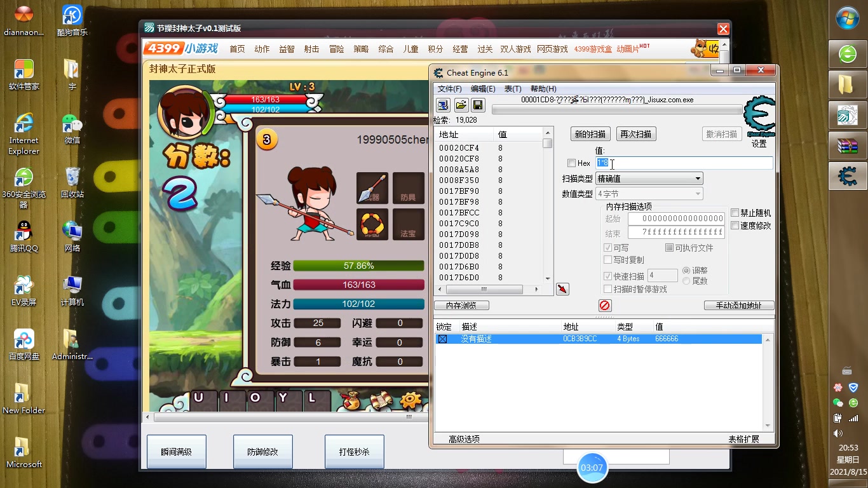Open 冒险 category on 4399 navigation
868x488 pixels.
tap(336, 49)
